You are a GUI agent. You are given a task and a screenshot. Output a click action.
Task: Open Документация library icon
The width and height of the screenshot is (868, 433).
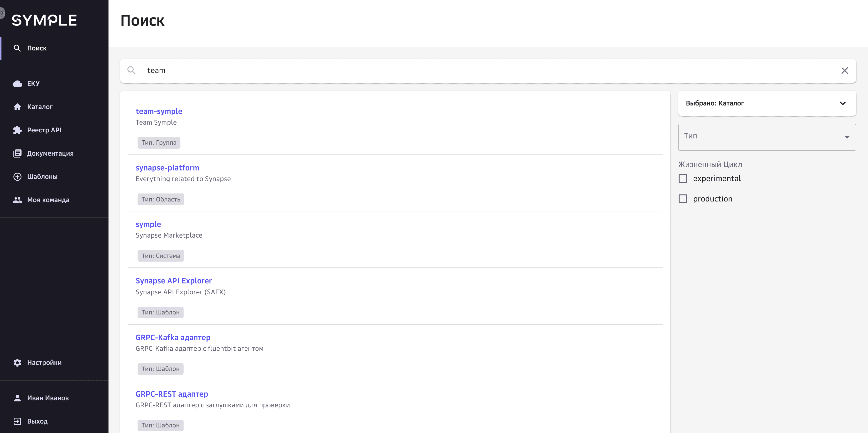tap(17, 153)
